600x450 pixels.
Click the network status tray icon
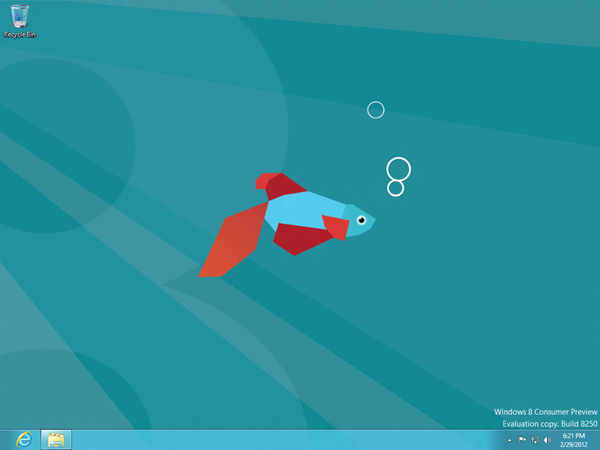(x=535, y=440)
